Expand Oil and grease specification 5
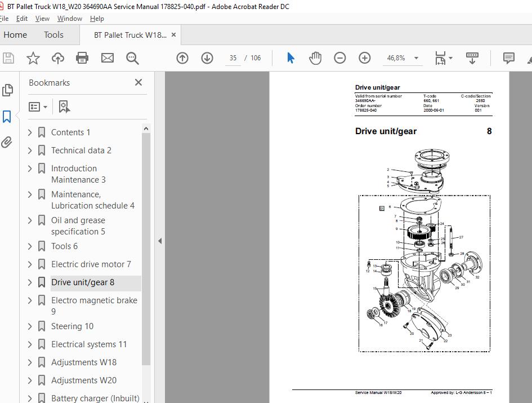532x403 pixels. (x=30, y=220)
